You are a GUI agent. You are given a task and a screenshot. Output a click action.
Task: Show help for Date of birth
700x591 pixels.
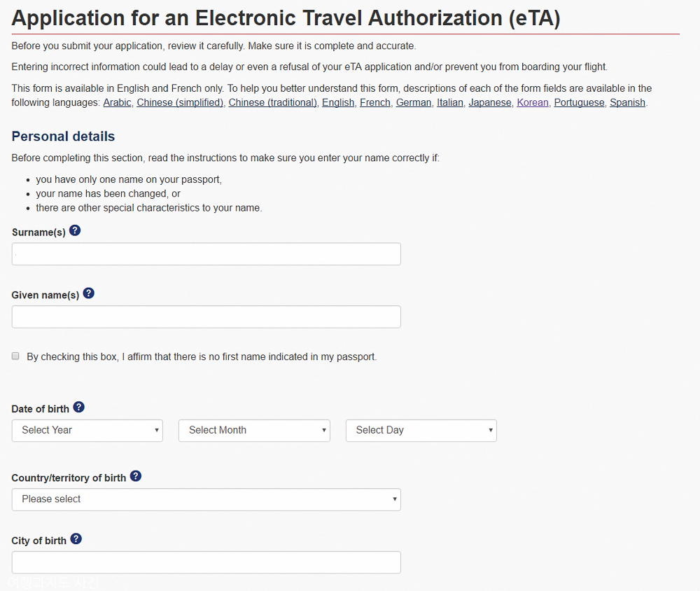click(x=79, y=408)
